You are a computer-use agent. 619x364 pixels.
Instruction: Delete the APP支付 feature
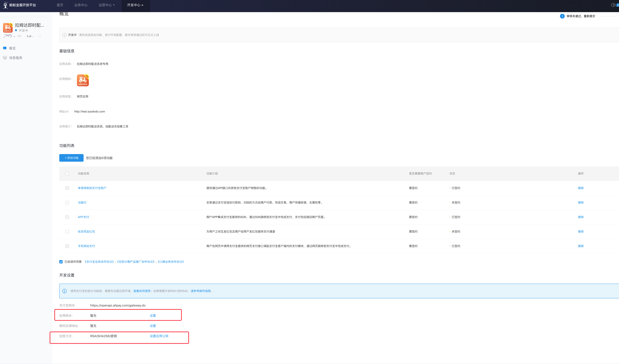pyautogui.click(x=581, y=217)
